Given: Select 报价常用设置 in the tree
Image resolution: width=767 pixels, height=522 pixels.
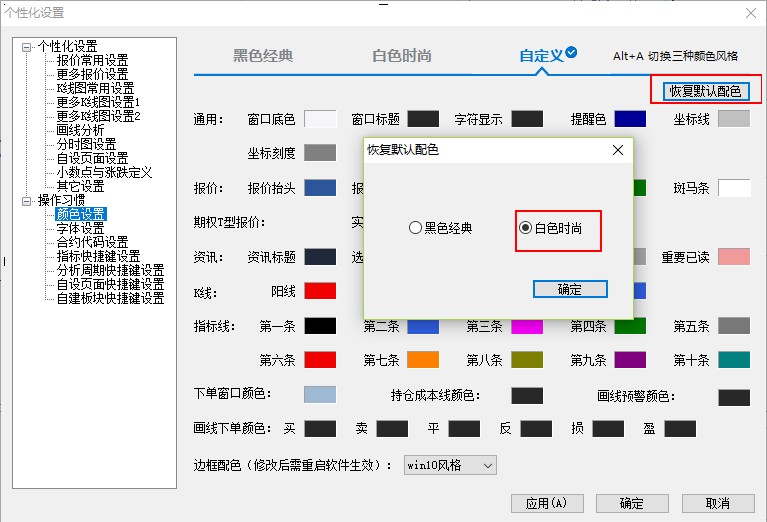Looking at the screenshot, I should click(92, 60).
